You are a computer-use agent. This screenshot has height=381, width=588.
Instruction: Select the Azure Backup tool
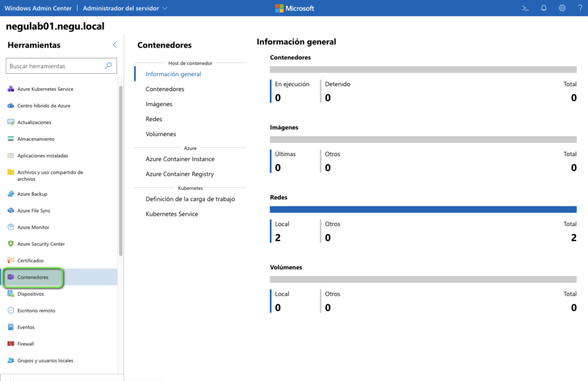coord(30,194)
